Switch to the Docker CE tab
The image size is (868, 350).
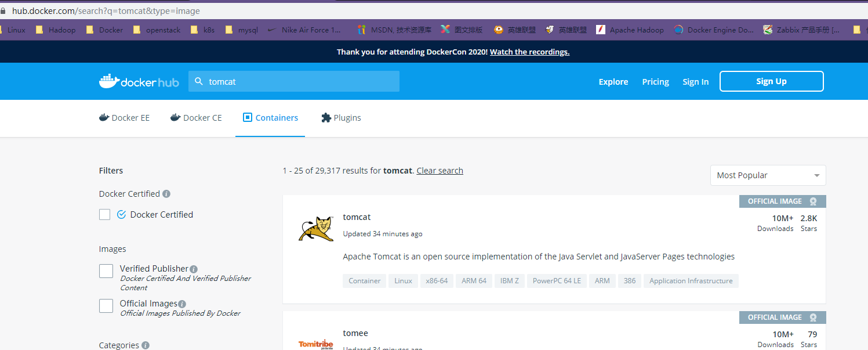[196, 118]
